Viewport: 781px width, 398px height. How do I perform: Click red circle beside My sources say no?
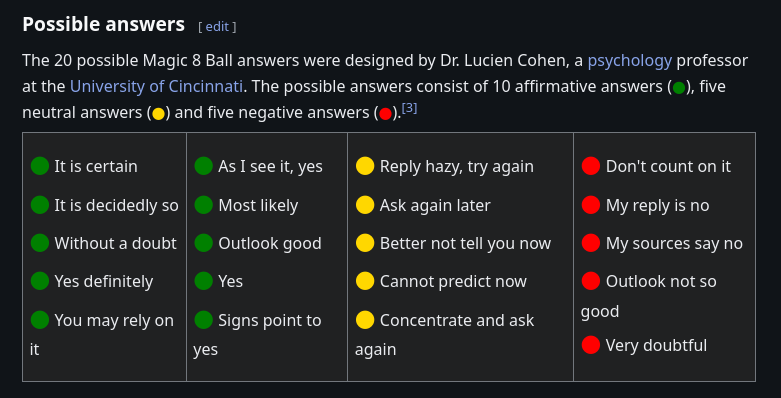(591, 243)
